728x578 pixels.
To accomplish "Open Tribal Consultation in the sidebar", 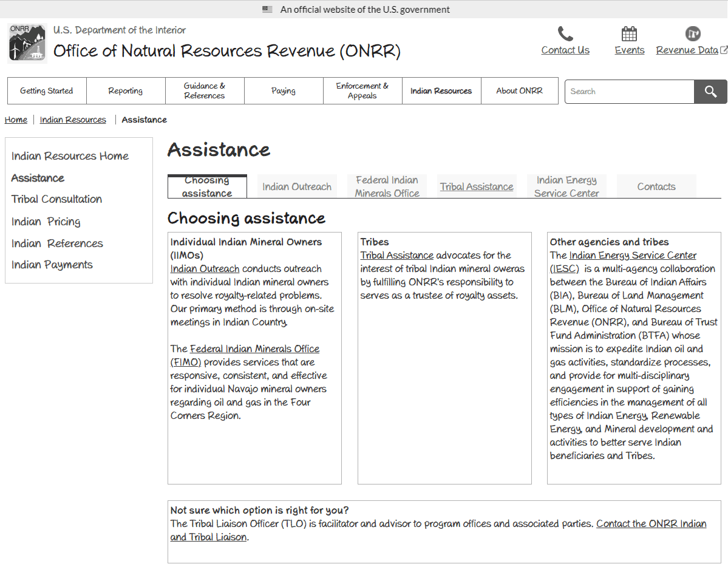I will pyautogui.click(x=56, y=199).
